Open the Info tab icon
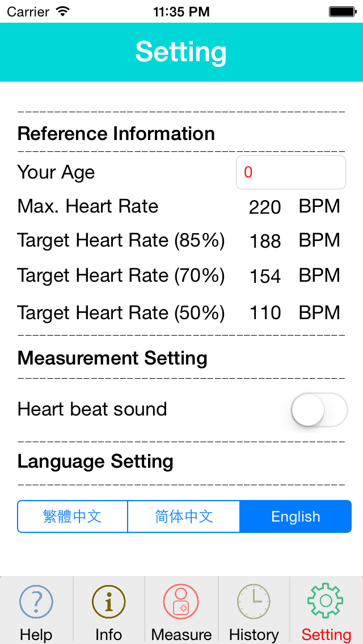This screenshot has height=644, width=363. point(108,601)
